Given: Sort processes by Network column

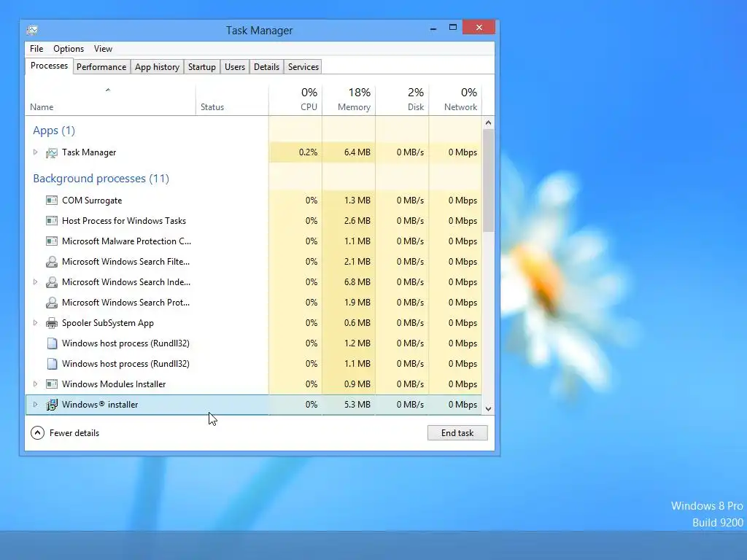Looking at the screenshot, I should pos(455,100).
